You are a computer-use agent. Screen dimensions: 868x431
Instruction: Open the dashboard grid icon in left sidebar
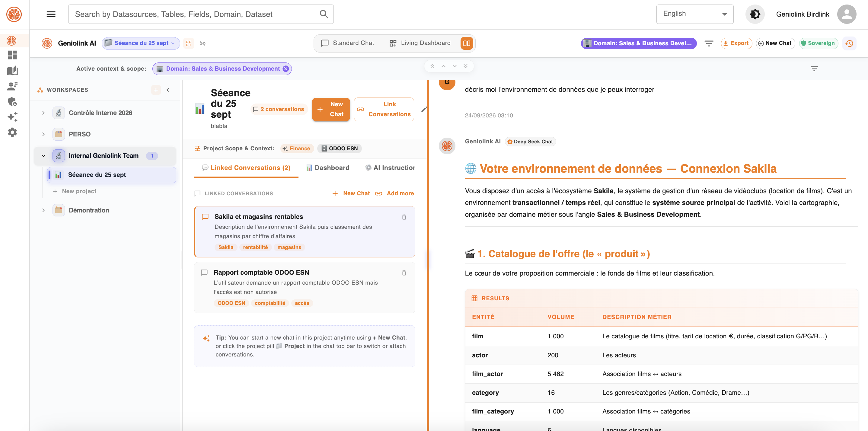pyautogui.click(x=12, y=55)
